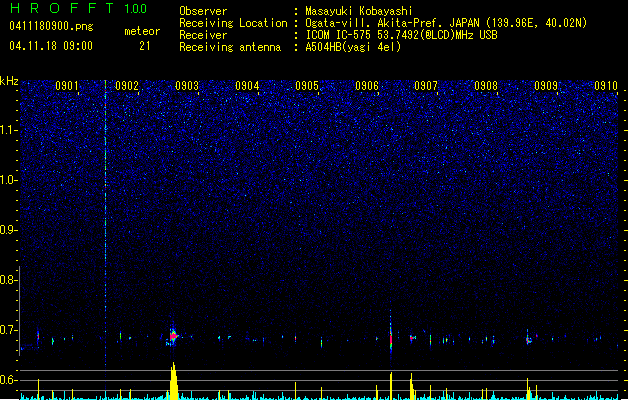Click the Receiving Location label
The height and width of the screenshot is (400, 629).
pyautogui.click(x=233, y=23)
